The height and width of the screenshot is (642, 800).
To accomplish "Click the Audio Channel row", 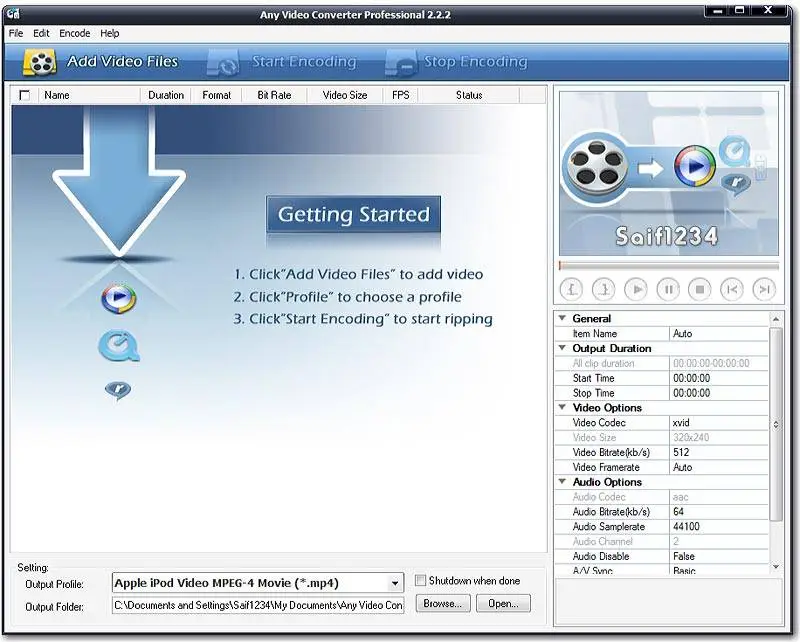I will pyautogui.click(x=662, y=541).
